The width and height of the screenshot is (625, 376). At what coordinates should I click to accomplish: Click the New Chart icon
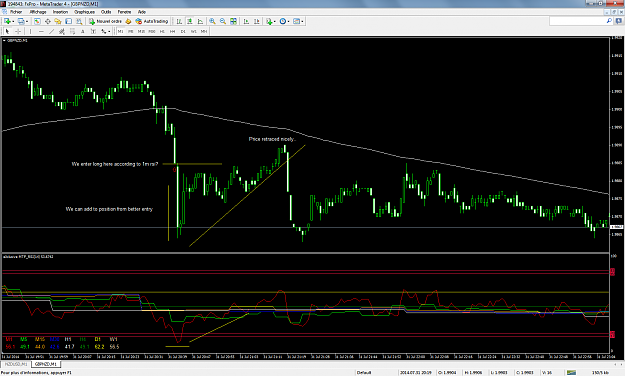pyautogui.click(x=7, y=21)
